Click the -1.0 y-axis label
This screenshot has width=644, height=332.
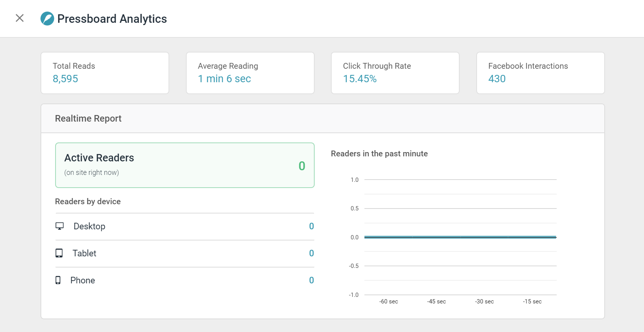click(x=354, y=295)
